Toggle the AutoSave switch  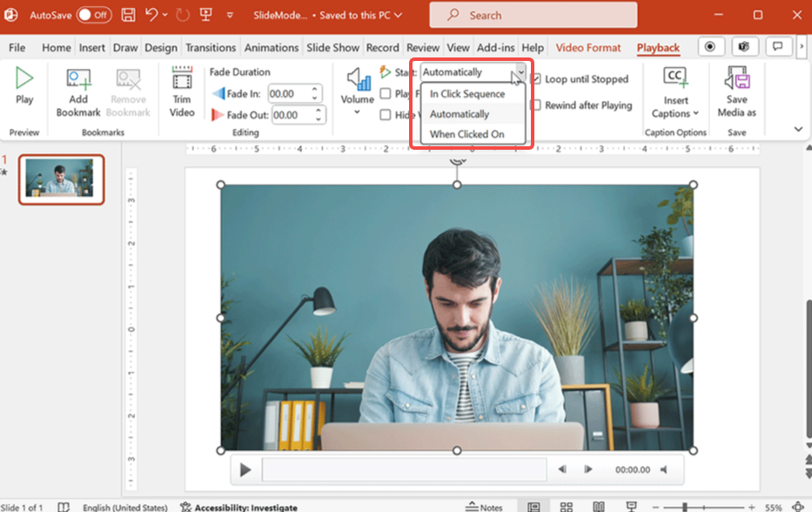(x=94, y=15)
